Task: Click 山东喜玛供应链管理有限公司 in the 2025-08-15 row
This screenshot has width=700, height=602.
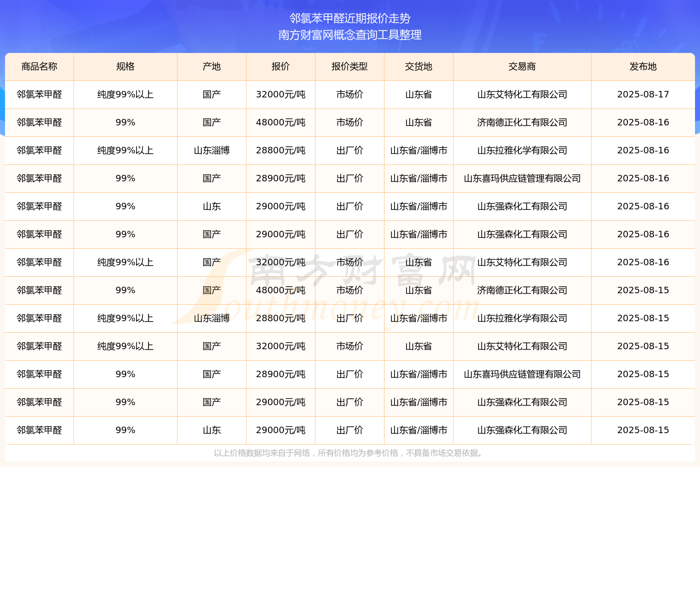Action: tap(522, 374)
